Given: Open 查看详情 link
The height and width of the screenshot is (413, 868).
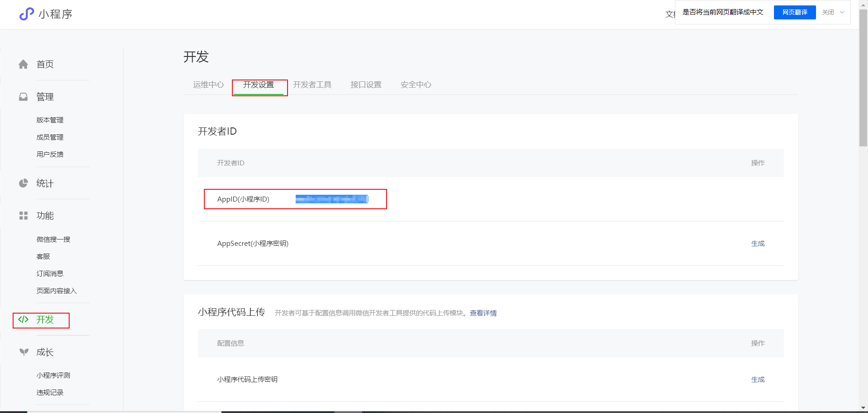Looking at the screenshot, I should [x=483, y=313].
